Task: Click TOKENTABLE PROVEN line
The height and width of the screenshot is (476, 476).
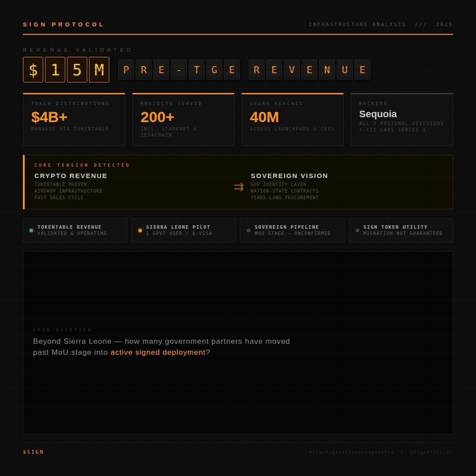Action: [61, 184]
